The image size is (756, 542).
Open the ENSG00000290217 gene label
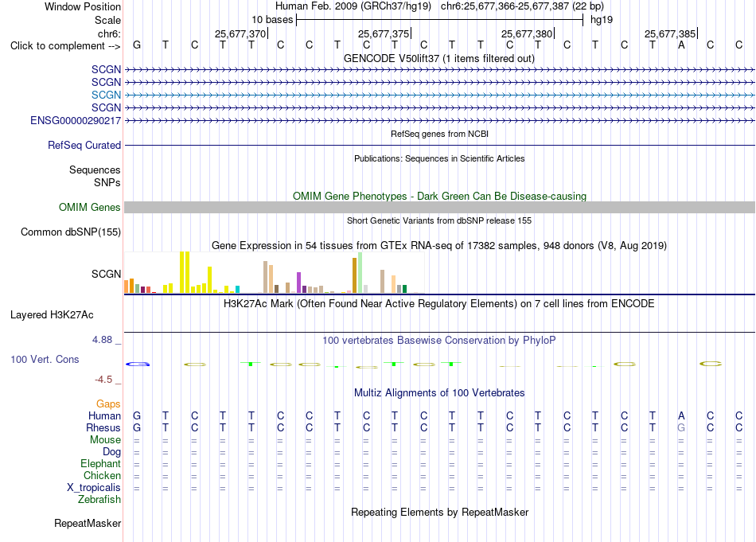click(76, 120)
